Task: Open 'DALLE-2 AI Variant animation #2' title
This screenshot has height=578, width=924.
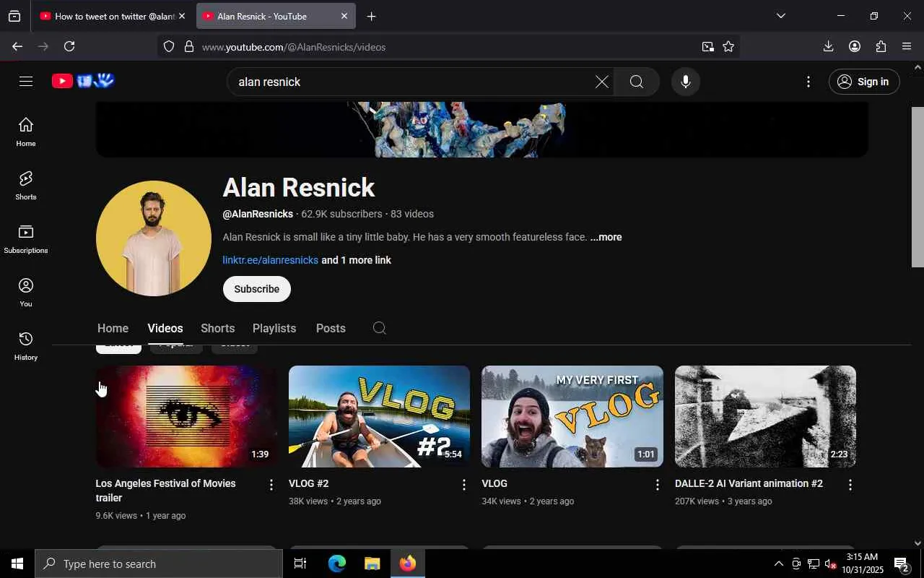Action: [749, 483]
